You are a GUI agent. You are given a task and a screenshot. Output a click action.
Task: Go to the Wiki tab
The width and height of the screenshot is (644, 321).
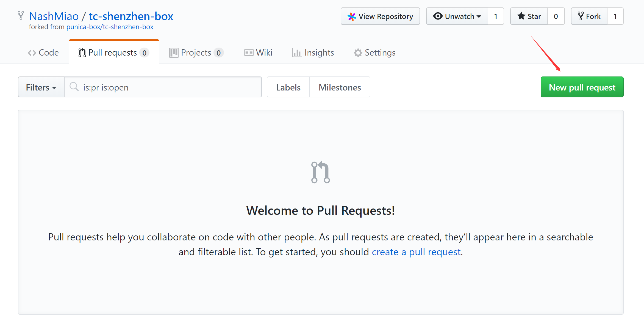258,53
